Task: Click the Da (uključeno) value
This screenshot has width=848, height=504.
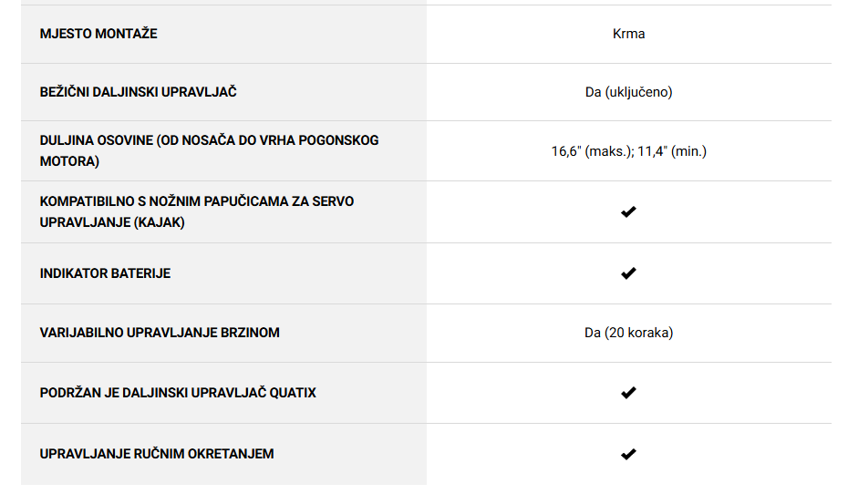Action: pos(628,92)
